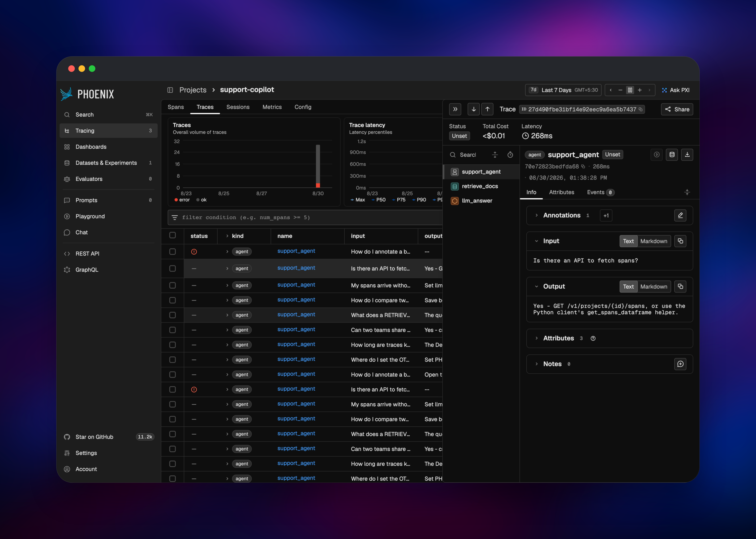Expand the first 'My spans arrive witho...' row
Screen dimensions: 756x539
[227, 285]
